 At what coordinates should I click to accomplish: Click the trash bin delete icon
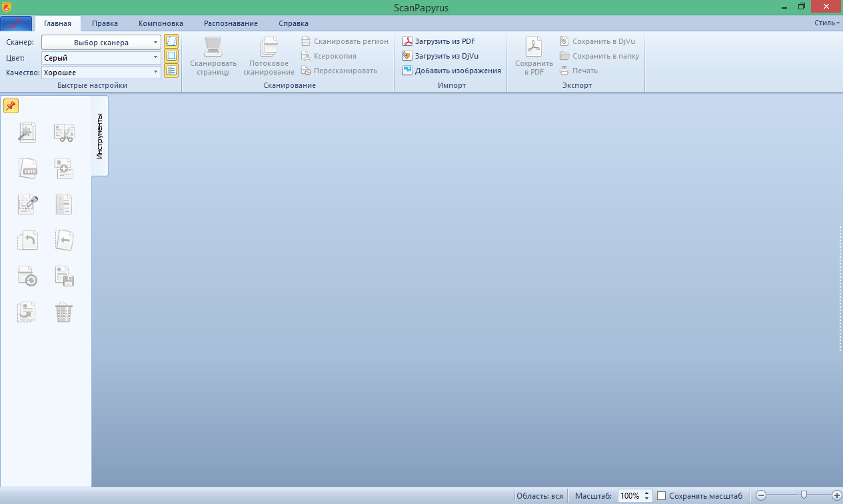tap(64, 312)
